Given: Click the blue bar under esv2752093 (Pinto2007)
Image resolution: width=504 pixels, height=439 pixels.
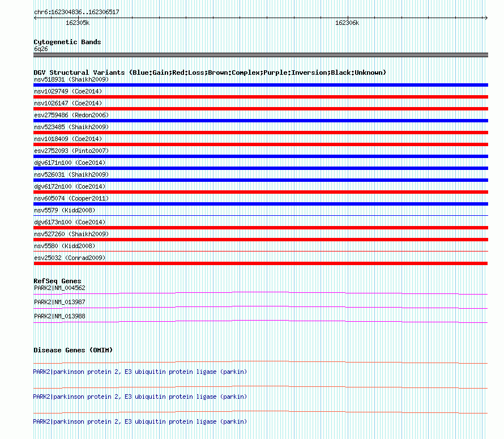Looking at the screenshot, I should [x=260, y=156].
